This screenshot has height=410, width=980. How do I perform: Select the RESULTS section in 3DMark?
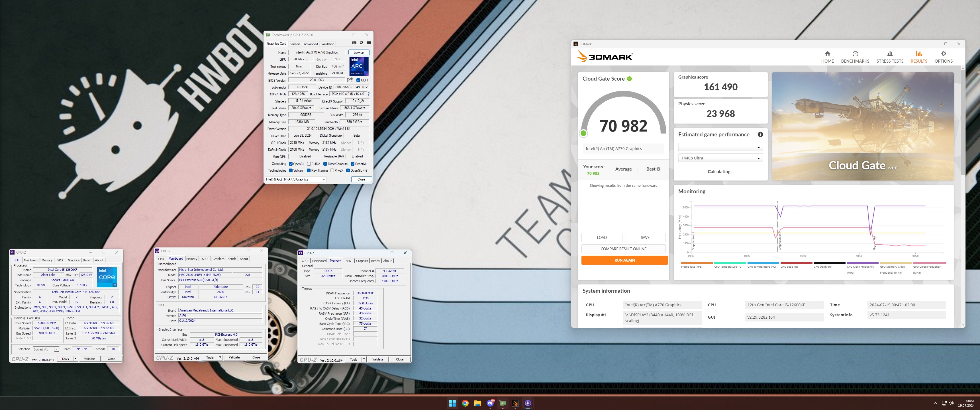[918, 57]
